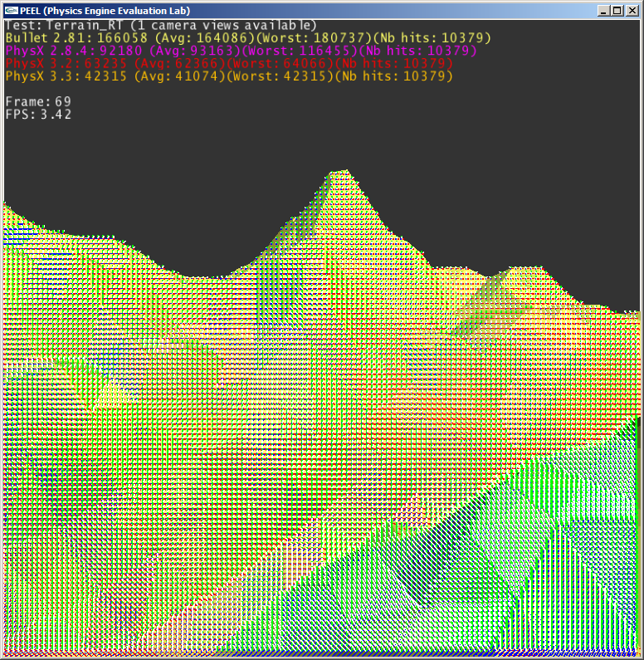The width and height of the screenshot is (644, 660).
Task: Click the PhysX 2.8.4 results line
Action: 241,51
